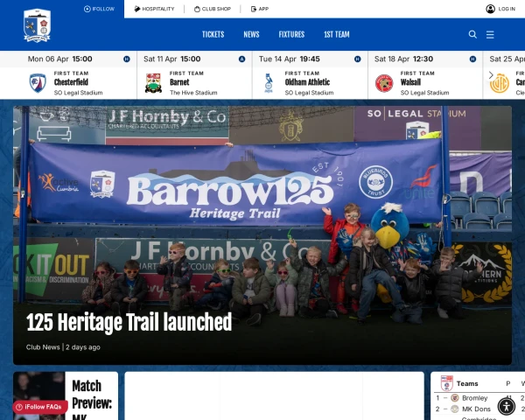Screen dimensions: 525x420
Task: Click the Barrow AFC club crest logo
Action: [37, 25]
